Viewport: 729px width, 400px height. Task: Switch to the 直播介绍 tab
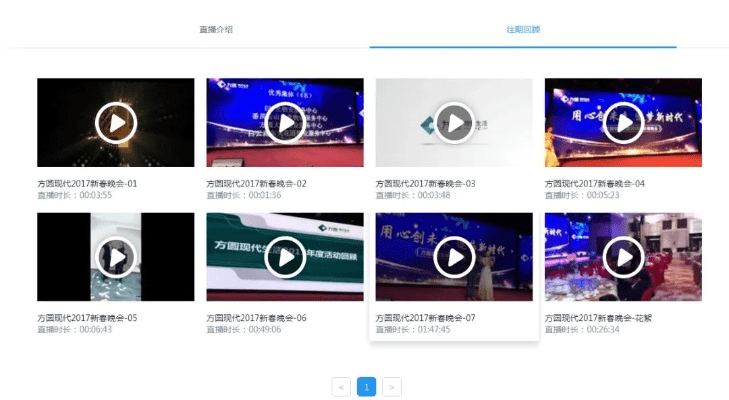pos(216,30)
